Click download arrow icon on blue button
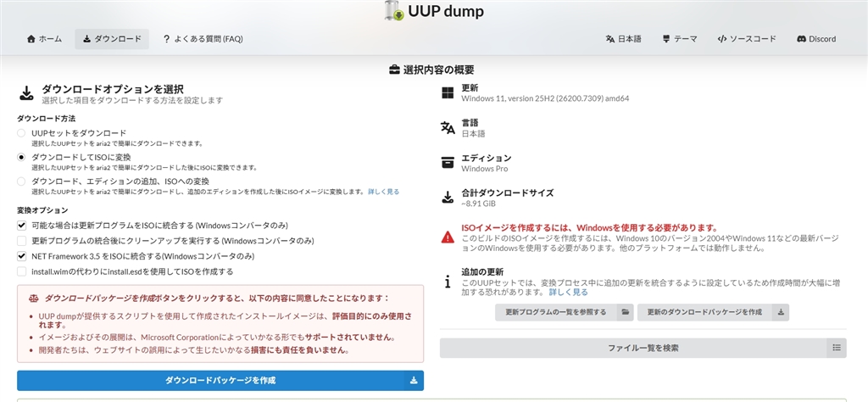 [x=414, y=381]
